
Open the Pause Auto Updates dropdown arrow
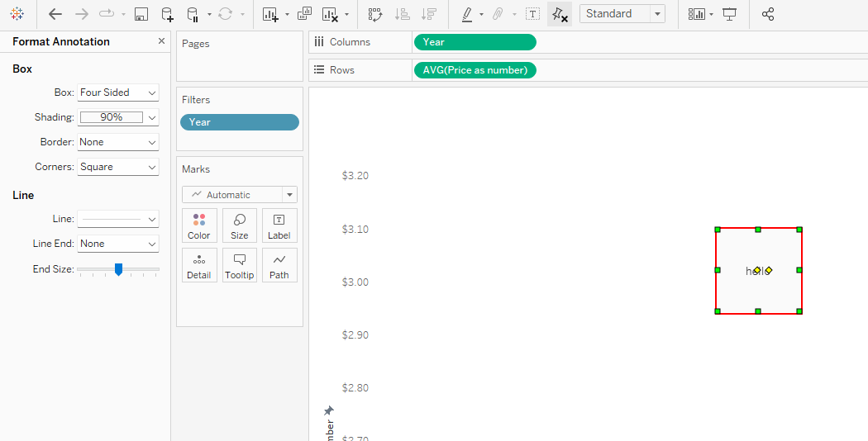(x=208, y=14)
